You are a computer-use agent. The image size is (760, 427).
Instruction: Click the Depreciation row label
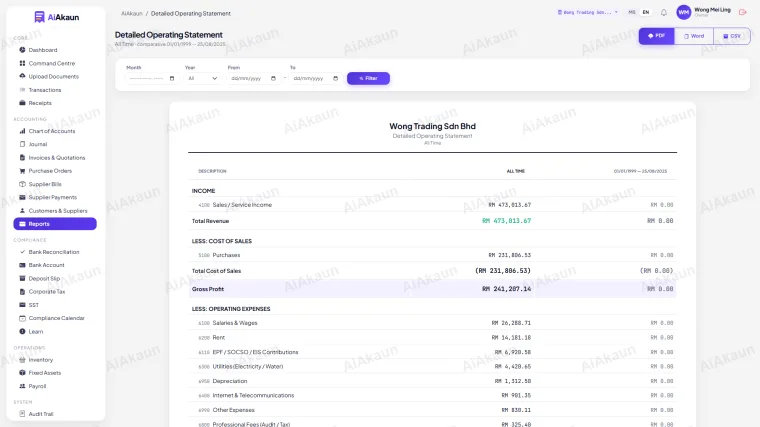point(230,381)
